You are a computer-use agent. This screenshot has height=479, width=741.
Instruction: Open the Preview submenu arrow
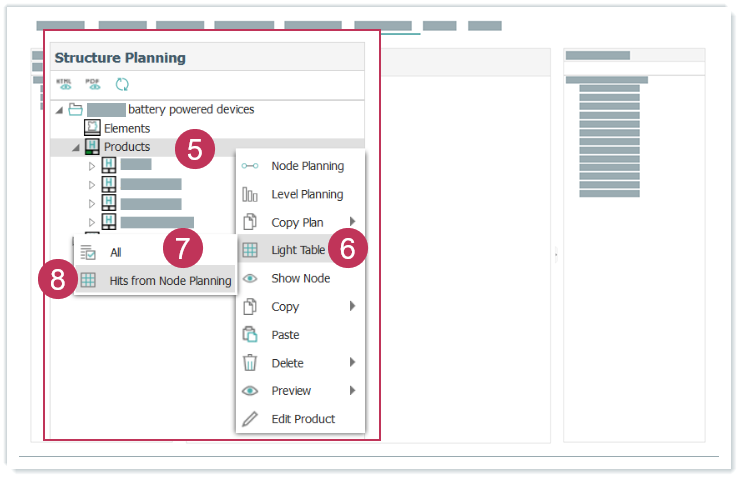coord(352,391)
